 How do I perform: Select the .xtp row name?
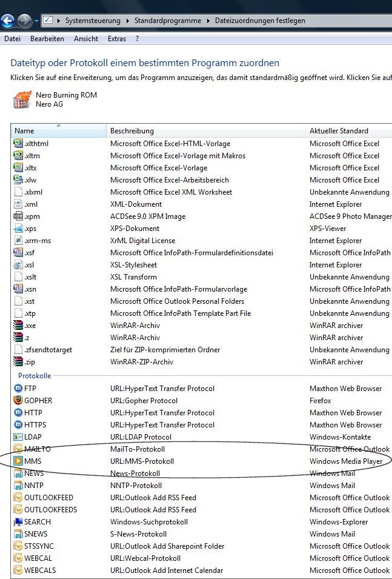(x=30, y=313)
